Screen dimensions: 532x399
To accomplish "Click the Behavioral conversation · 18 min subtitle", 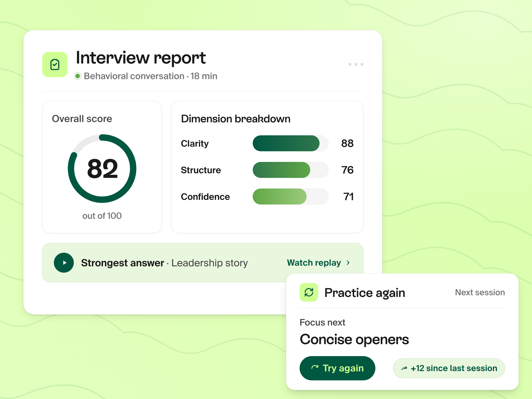I will [150, 76].
